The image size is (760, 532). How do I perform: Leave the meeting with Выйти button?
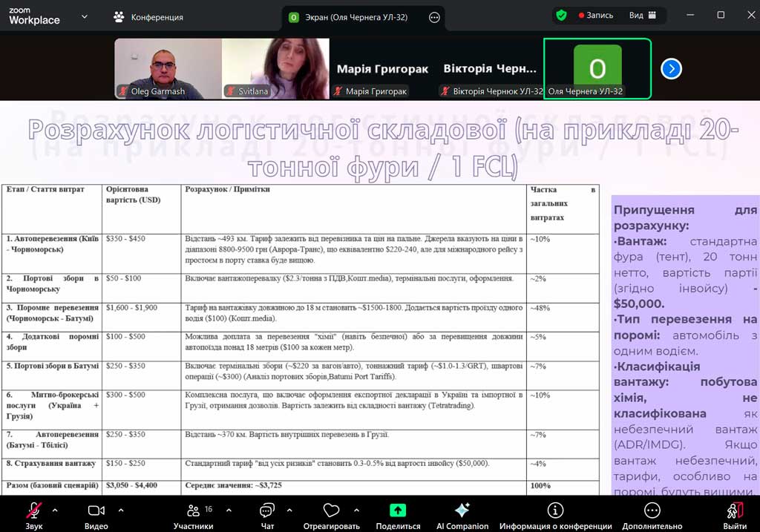point(735,512)
